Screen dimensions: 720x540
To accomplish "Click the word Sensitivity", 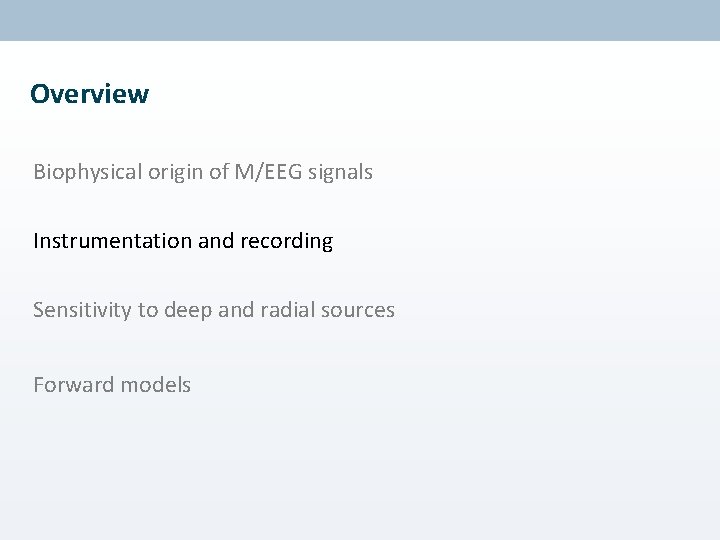I will click(82, 310).
